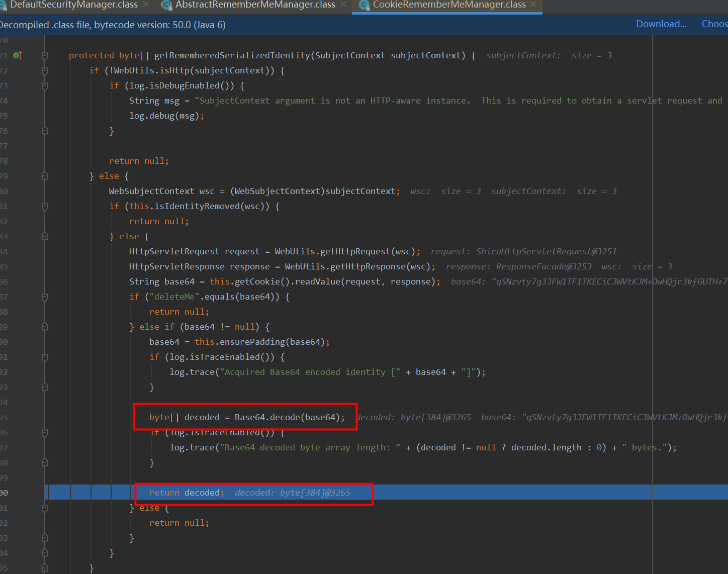
Task: Click fold end marker after log.debug(msg) block
Action: [45, 131]
